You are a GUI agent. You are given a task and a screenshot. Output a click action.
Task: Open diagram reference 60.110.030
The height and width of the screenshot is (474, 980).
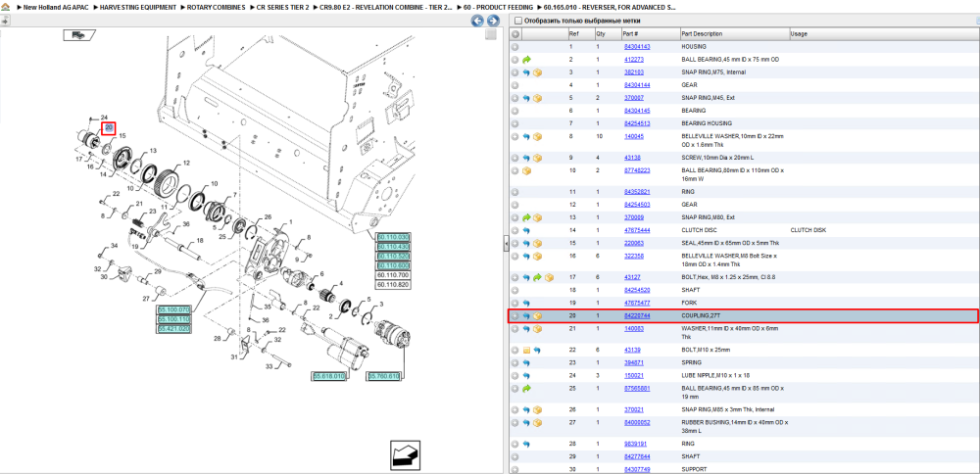tap(393, 237)
